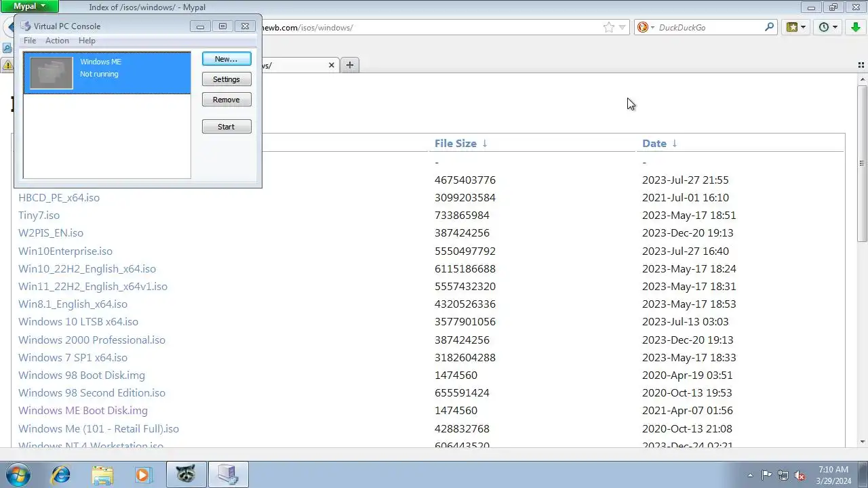Click date 2023-May-17 18:51 cell

tap(689, 215)
